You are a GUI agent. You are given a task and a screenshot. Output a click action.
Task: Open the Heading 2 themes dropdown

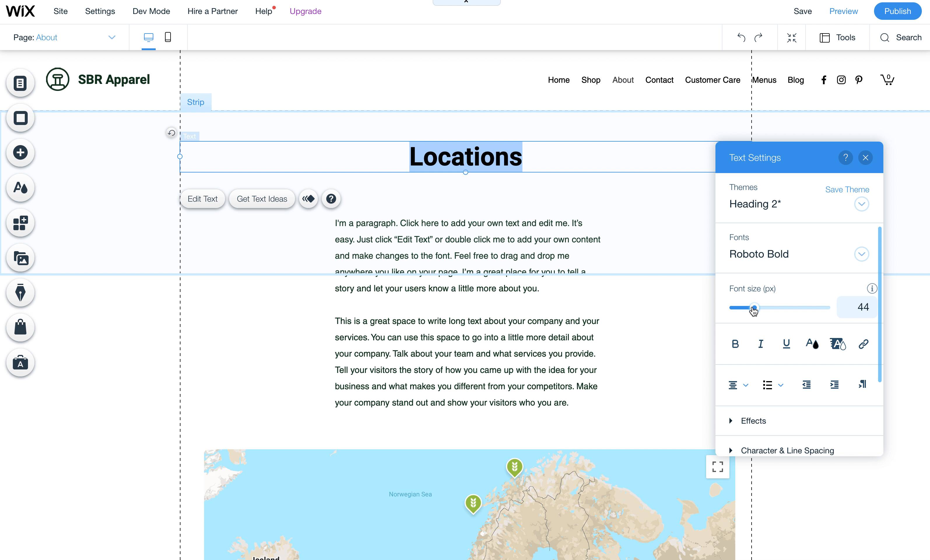[x=861, y=204]
